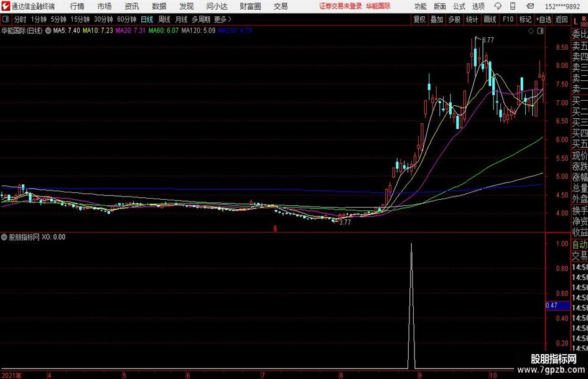Click the XG signal spike in sub-chart
Image resolution: width=588 pixels, height=379 pixels.
(411, 306)
